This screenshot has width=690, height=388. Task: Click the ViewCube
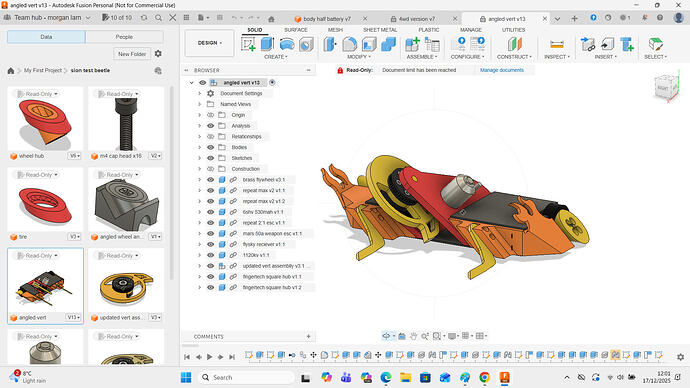tap(666, 87)
